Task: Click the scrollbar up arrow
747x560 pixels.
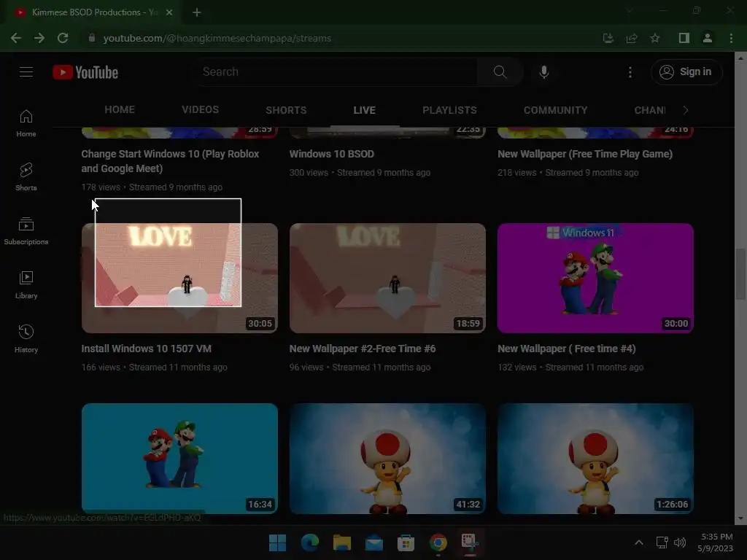Action: [740, 58]
